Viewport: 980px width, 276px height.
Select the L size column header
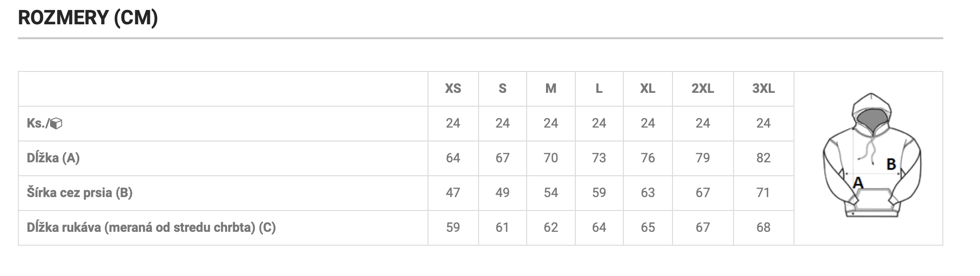pyautogui.click(x=599, y=89)
